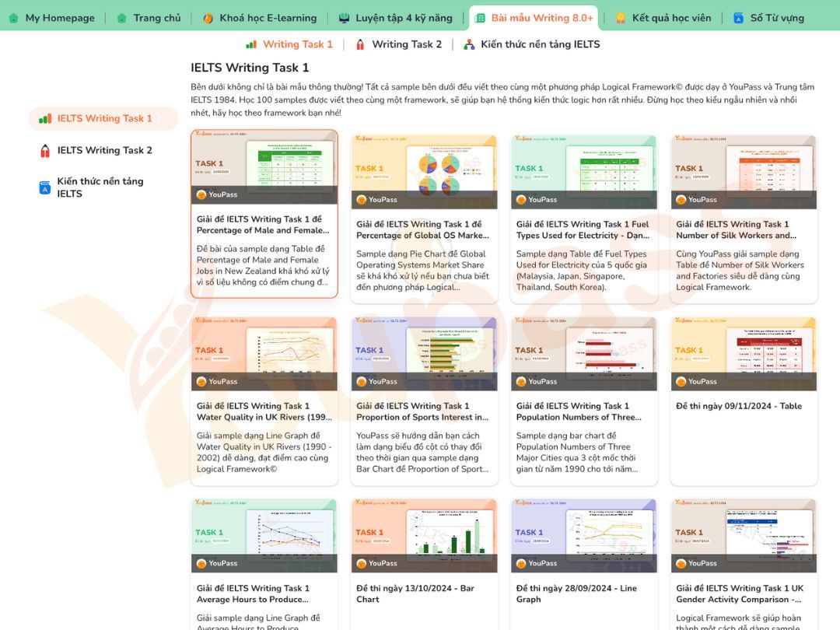Open Average Hours to Produce article title
Screen dimensions: 840x630
tap(253, 593)
